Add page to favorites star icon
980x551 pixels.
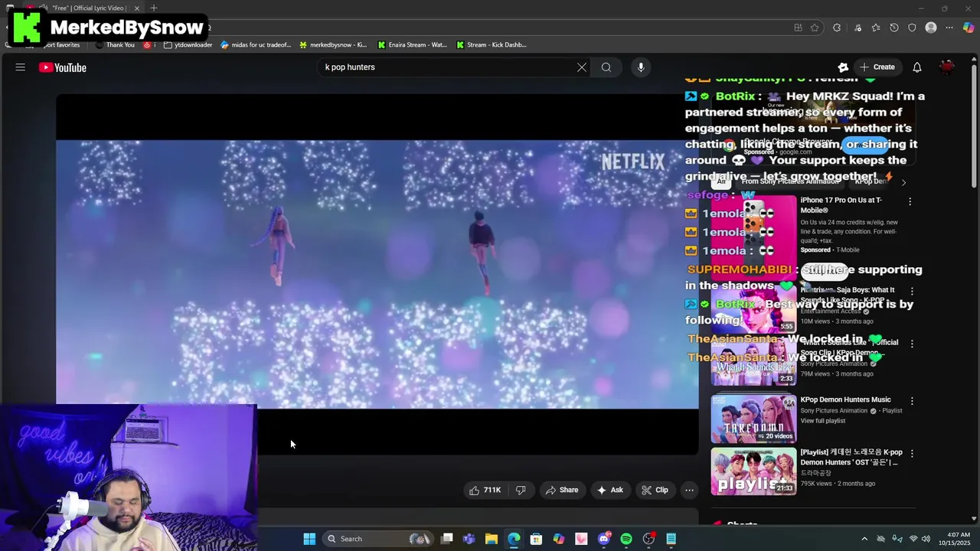tap(815, 28)
